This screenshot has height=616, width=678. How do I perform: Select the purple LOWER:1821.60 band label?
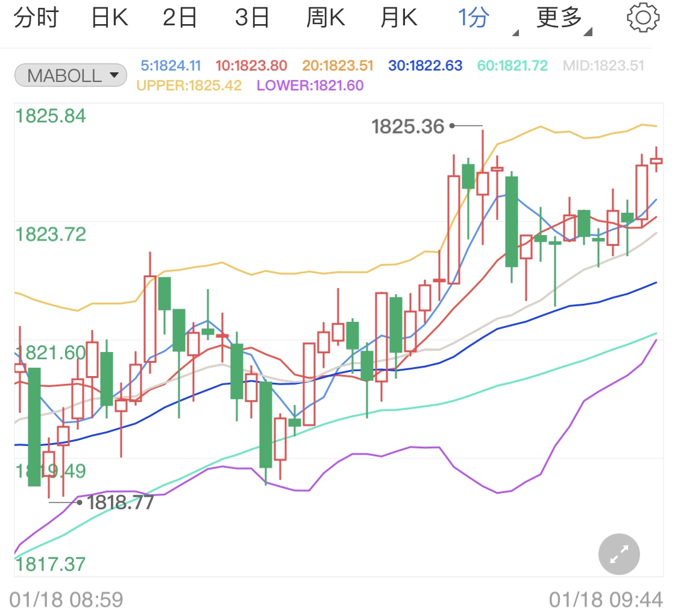coord(310,86)
